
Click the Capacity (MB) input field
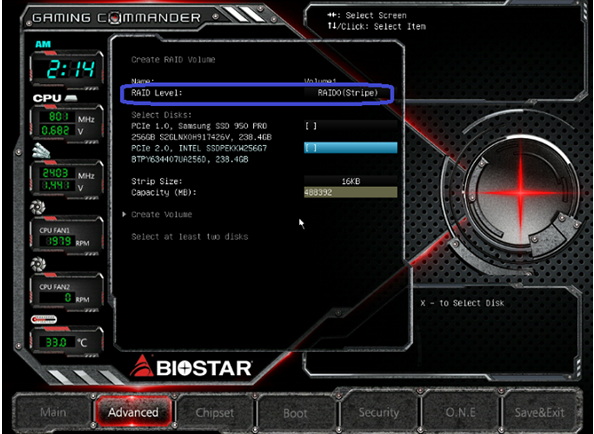pos(350,192)
